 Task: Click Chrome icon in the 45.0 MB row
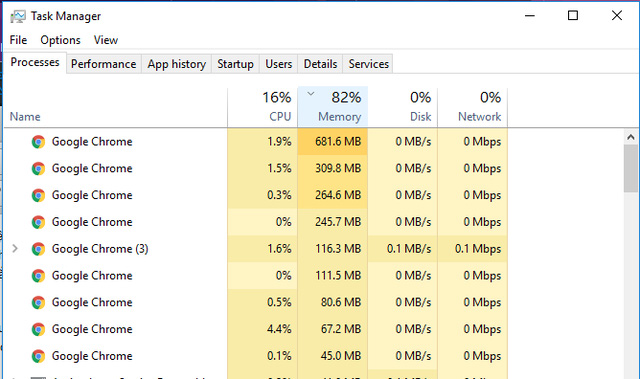click(38, 356)
